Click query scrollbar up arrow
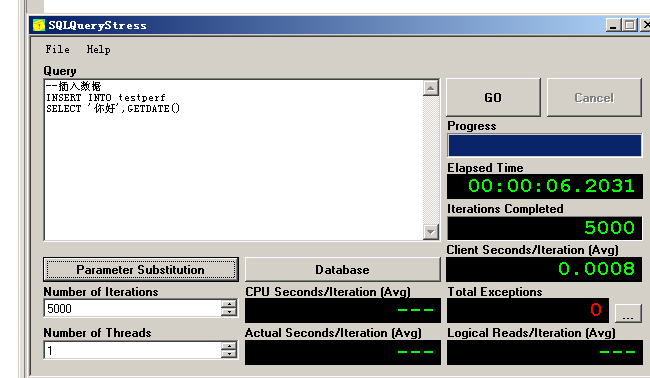 431,88
